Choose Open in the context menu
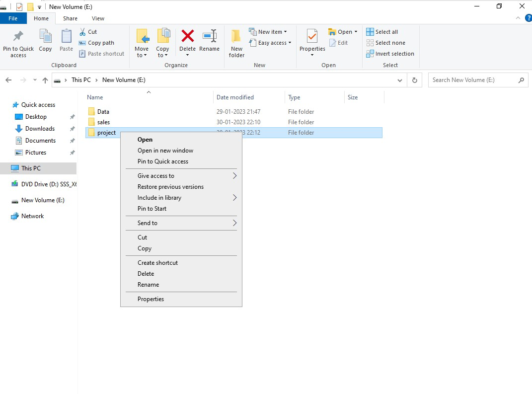The height and width of the screenshot is (394, 532). point(181,140)
